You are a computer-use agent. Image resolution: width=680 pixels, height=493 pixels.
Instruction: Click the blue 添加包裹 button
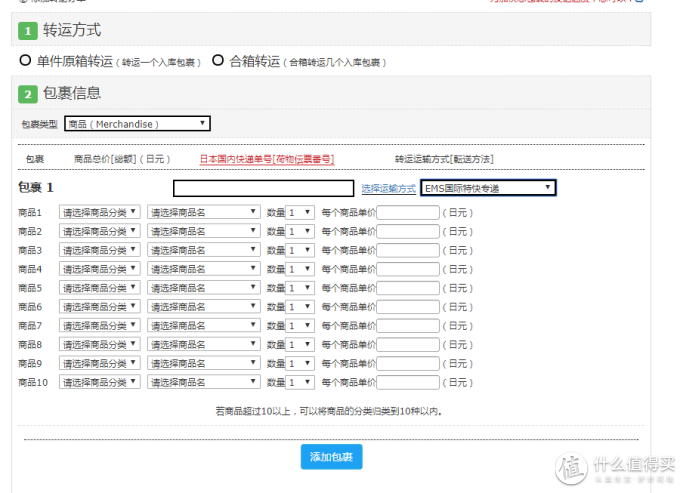331,457
